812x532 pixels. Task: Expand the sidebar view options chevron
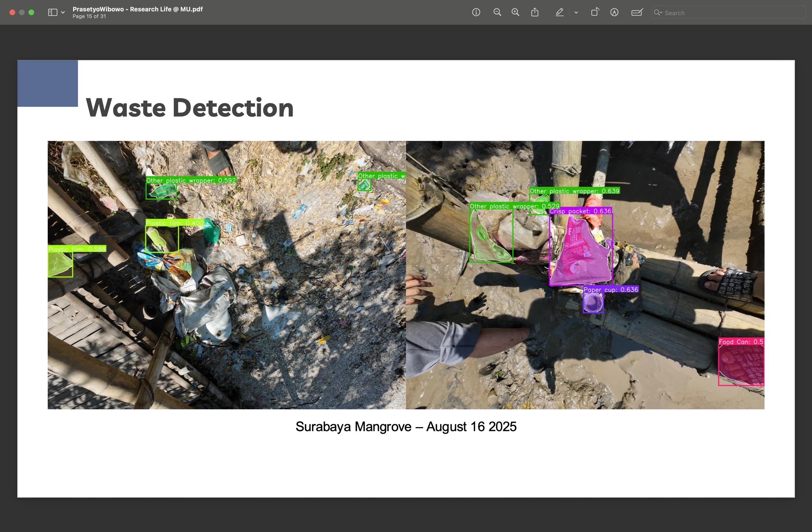(63, 13)
